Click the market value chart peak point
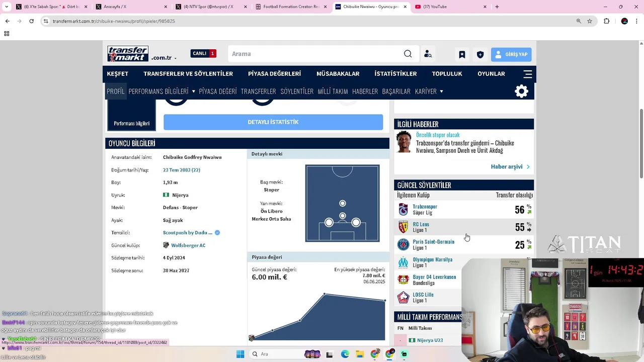The image size is (644, 362). [325, 294]
